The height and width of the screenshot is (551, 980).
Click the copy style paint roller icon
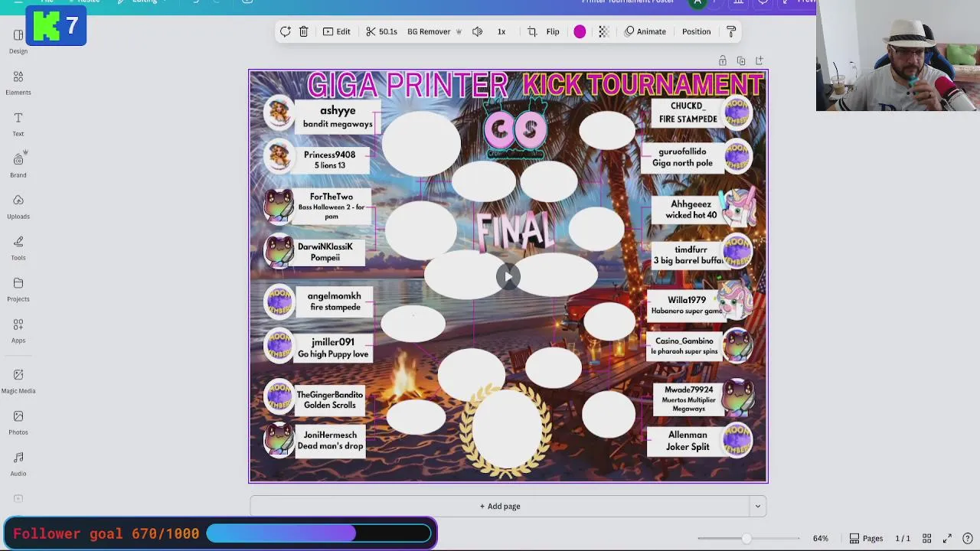pos(731,31)
